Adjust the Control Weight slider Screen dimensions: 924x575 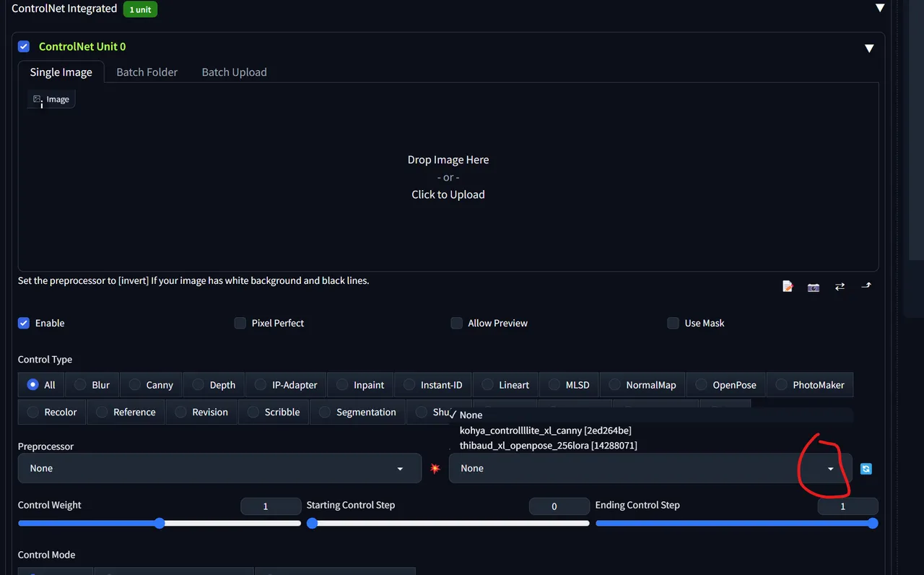point(160,523)
